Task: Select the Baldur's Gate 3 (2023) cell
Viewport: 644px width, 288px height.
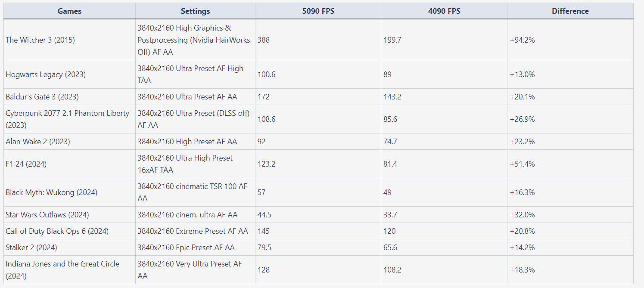Action: pyautogui.click(x=42, y=97)
